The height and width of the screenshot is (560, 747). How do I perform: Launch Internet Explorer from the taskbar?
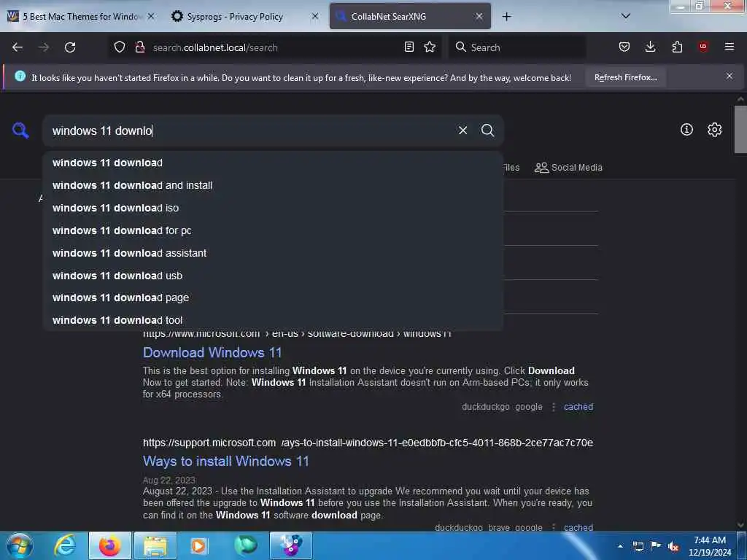65,545
